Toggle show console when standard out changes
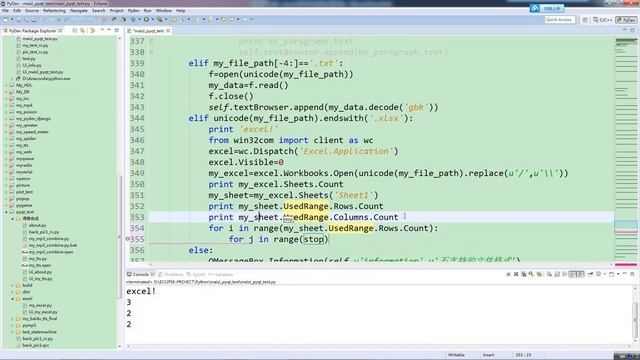The width and height of the screenshot is (640, 360). tap(572, 274)
